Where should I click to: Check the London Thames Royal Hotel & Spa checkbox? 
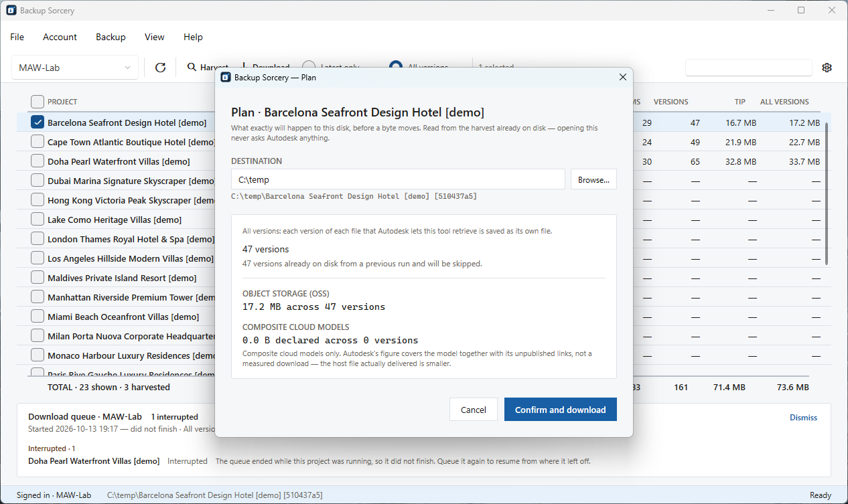(x=38, y=239)
